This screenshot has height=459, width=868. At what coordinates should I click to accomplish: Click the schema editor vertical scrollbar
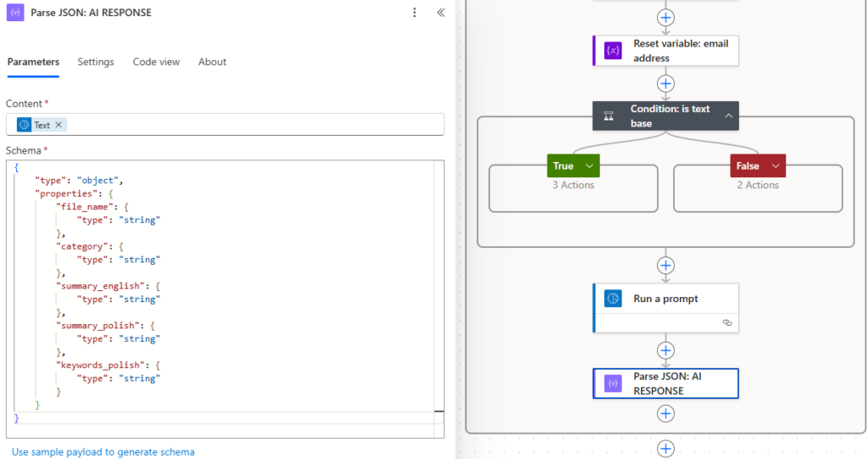(x=439, y=299)
